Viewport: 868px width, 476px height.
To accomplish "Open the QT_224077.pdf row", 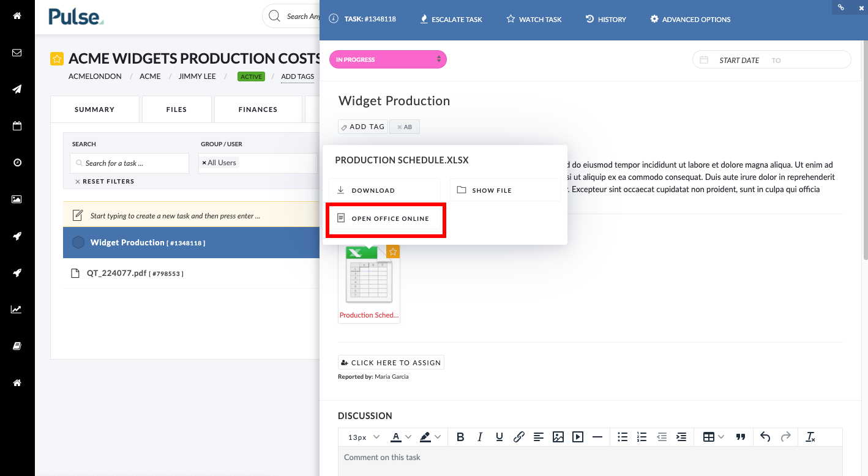I will [192, 273].
